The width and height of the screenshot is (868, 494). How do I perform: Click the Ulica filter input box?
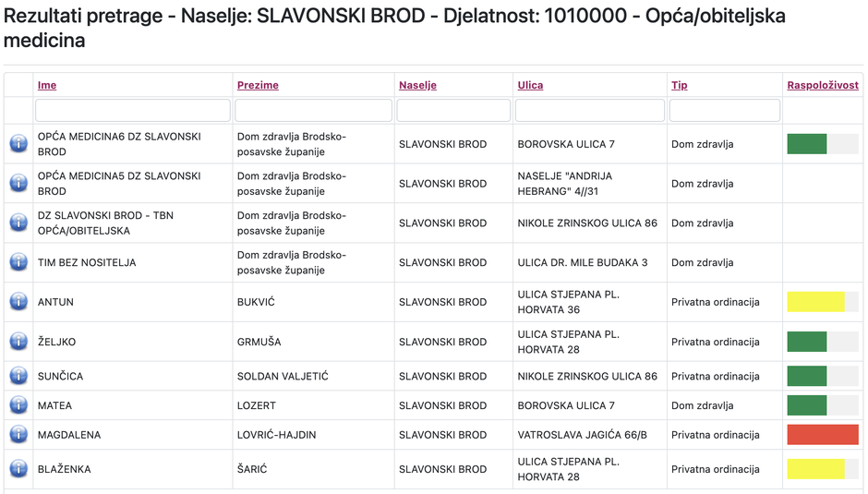(590, 110)
